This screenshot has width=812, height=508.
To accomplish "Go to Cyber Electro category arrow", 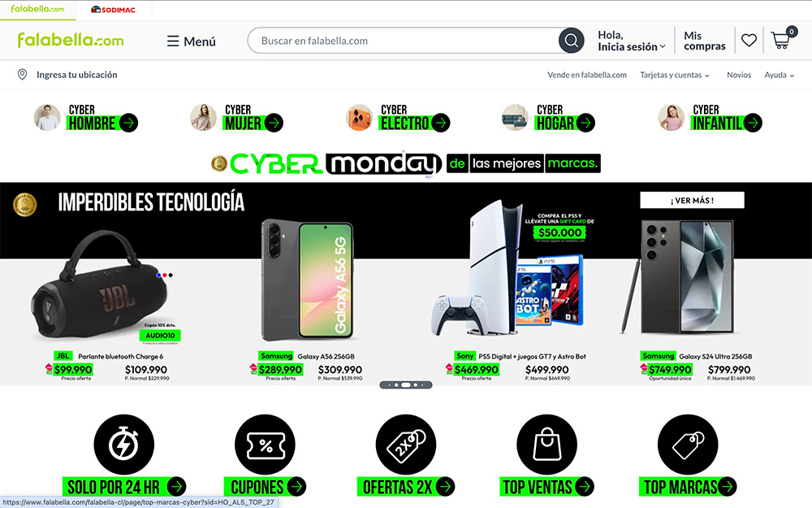I will [441, 123].
